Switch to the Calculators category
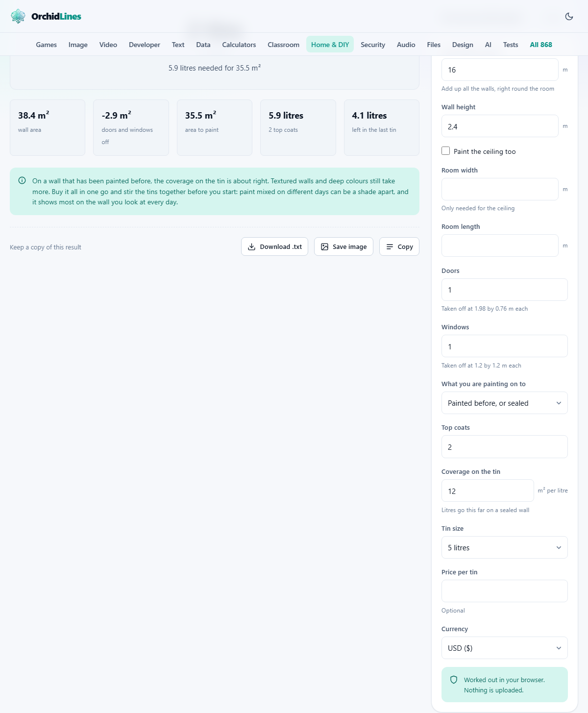The width and height of the screenshot is (588, 713). (239, 45)
